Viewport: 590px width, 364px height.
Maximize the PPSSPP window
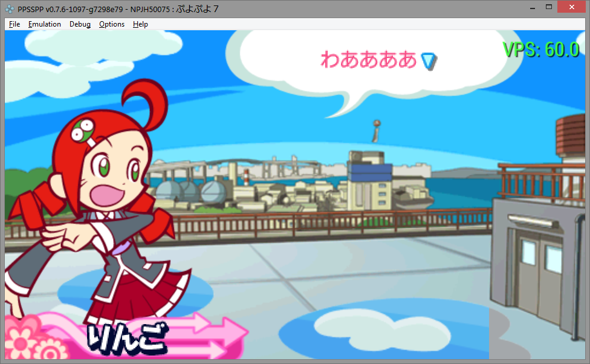[x=549, y=7]
